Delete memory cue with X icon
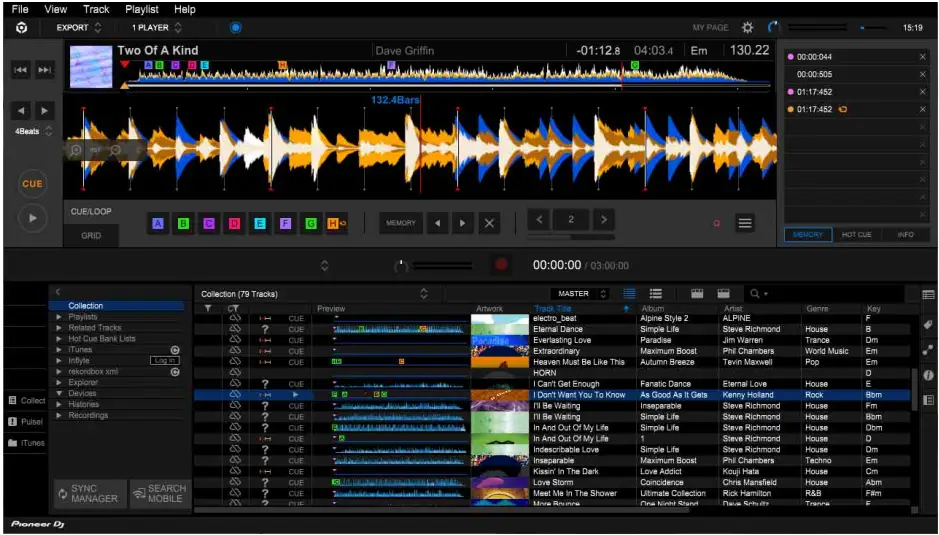This screenshot has height=535, width=939. (489, 223)
